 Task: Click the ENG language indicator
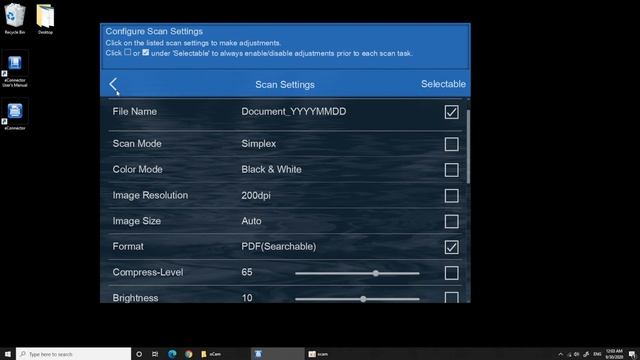coord(598,354)
